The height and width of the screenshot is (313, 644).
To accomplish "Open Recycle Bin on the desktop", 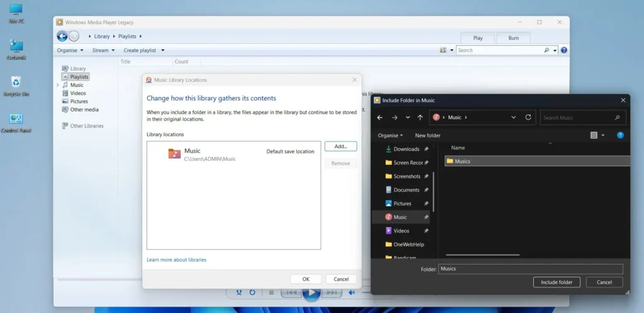I will tap(16, 86).
